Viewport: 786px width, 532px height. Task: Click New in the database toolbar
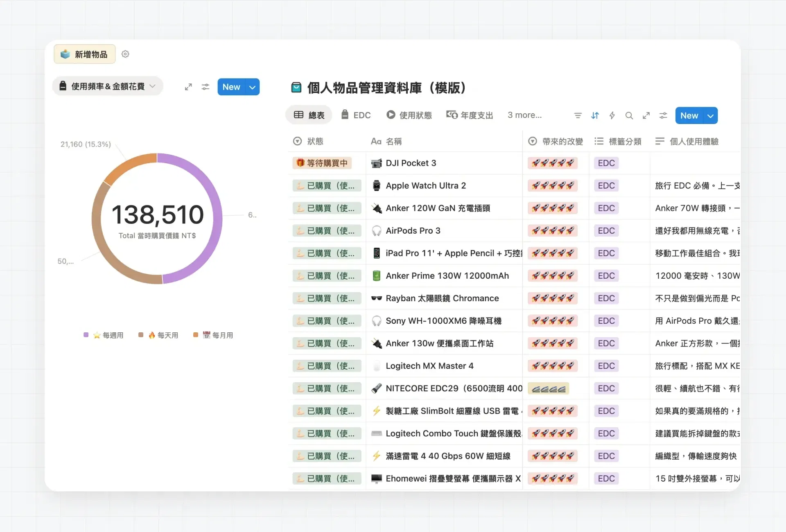click(x=689, y=116)
